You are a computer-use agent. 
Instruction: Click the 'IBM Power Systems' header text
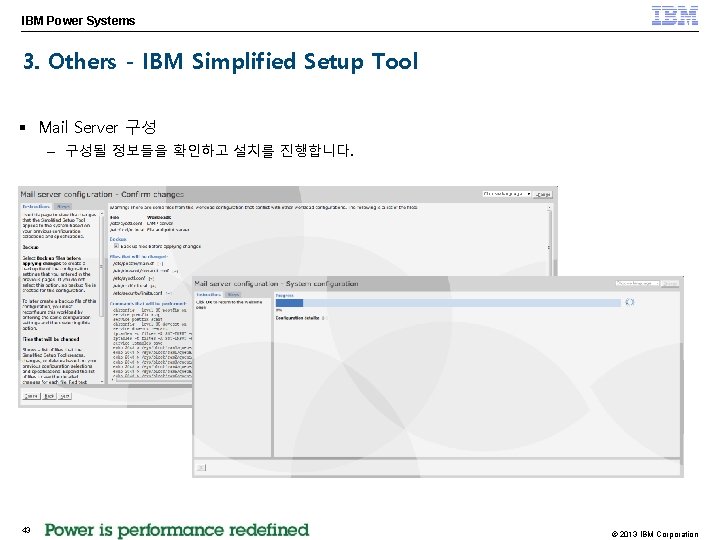pyautogui.click(x=78, y=21)
